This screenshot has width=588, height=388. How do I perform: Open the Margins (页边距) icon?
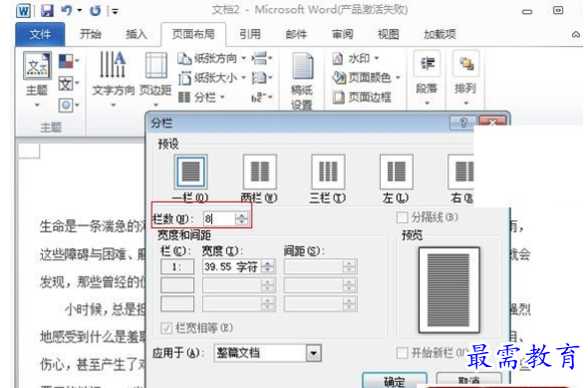pyautogui.click(x=156, y=65)
